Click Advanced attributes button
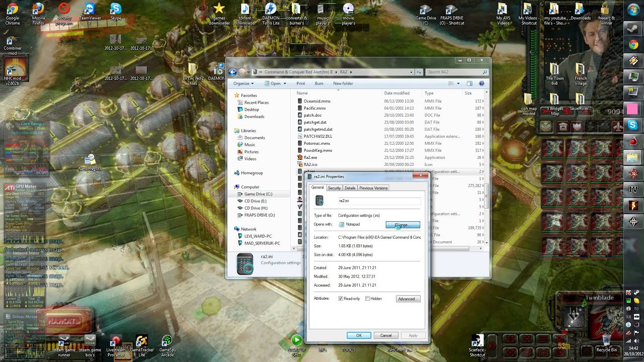 coord(408,299)
